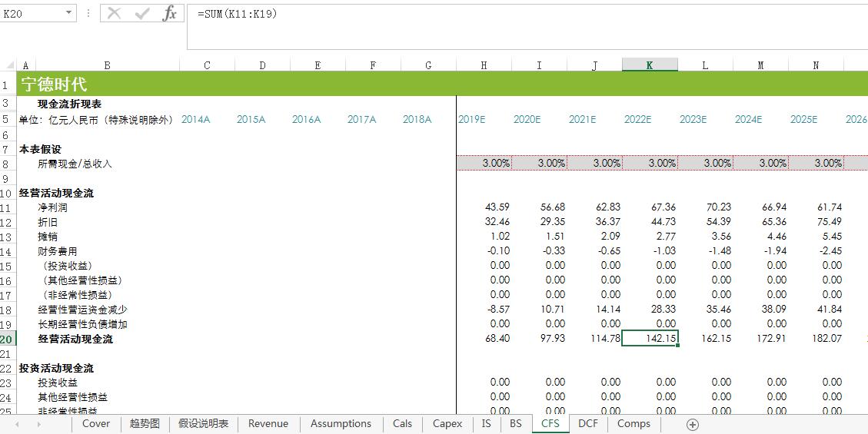The image size is (868, 434).
Task: Switch to the BS sheet tab
Action: coord(515,424)
